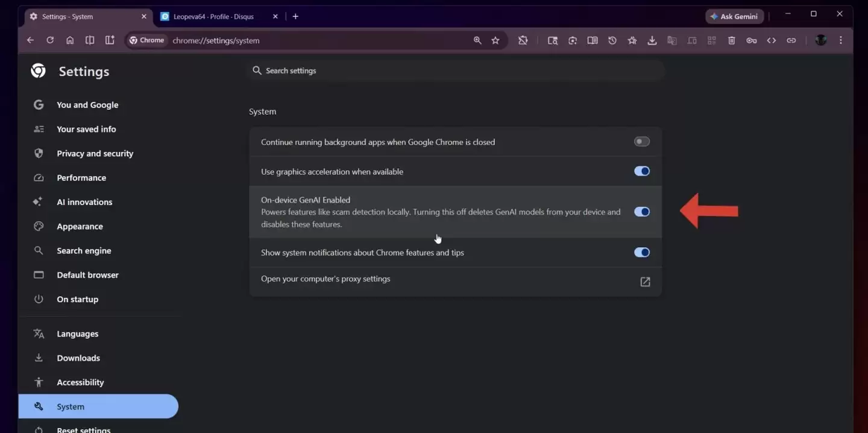868x433 pixels.
Task: Disable On-device GenAI Enabled toggle
Action: click(x=641, y=212)
